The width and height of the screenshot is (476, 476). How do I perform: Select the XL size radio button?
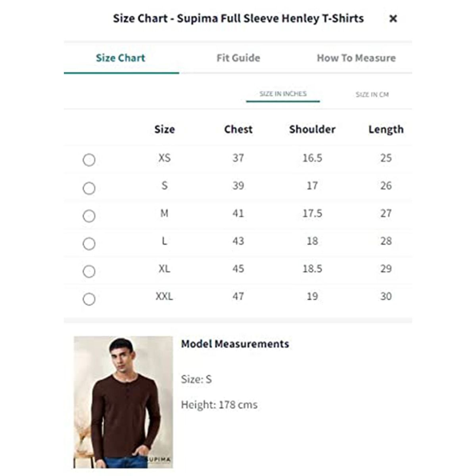[x=89, y=271]
